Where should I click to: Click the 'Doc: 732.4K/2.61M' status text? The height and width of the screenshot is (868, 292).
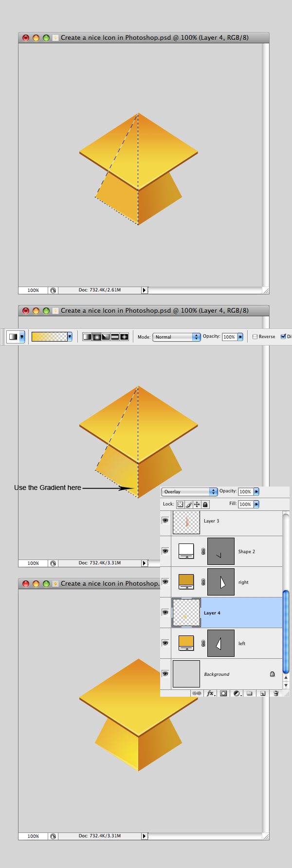(100, 290)
